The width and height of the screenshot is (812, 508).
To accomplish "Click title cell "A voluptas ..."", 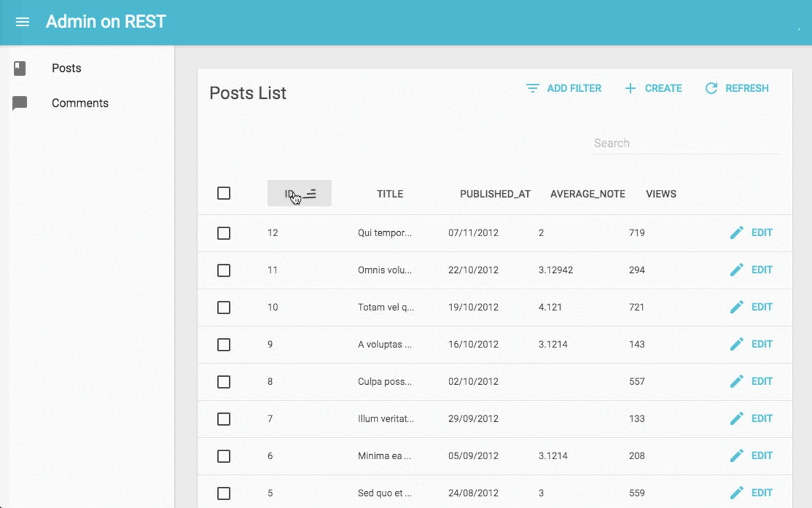I will (x=384, y=344).
